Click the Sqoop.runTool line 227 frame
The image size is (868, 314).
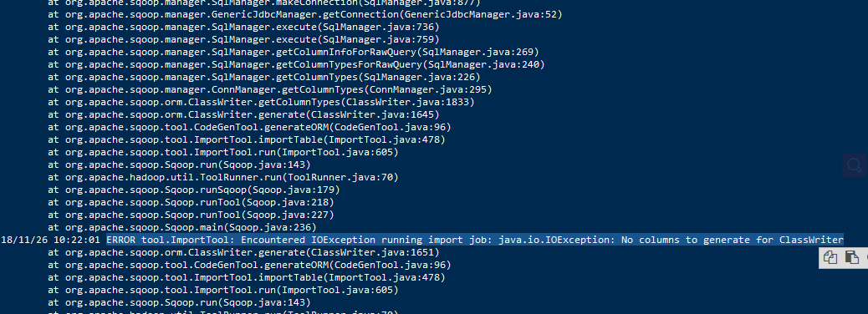click(x=191, y=215)
